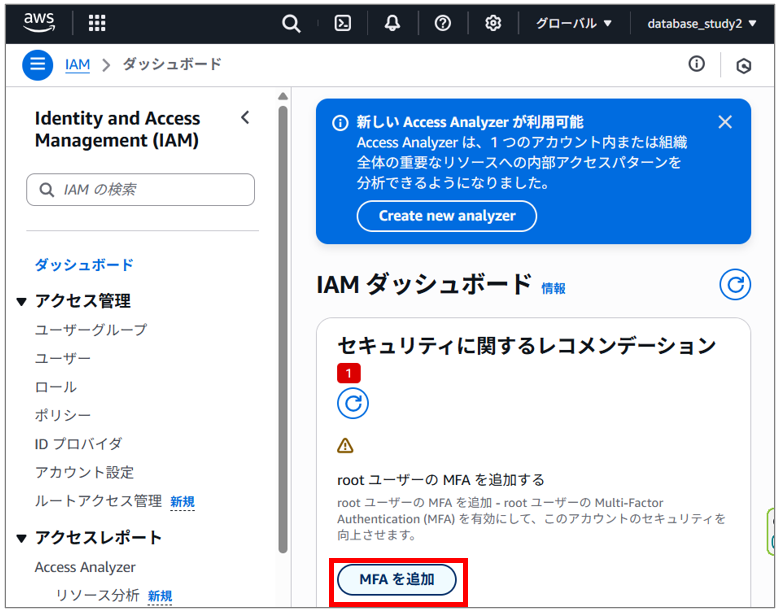
Task: Open the search magnifier in top bar
Action: click(x=291, y=23)
